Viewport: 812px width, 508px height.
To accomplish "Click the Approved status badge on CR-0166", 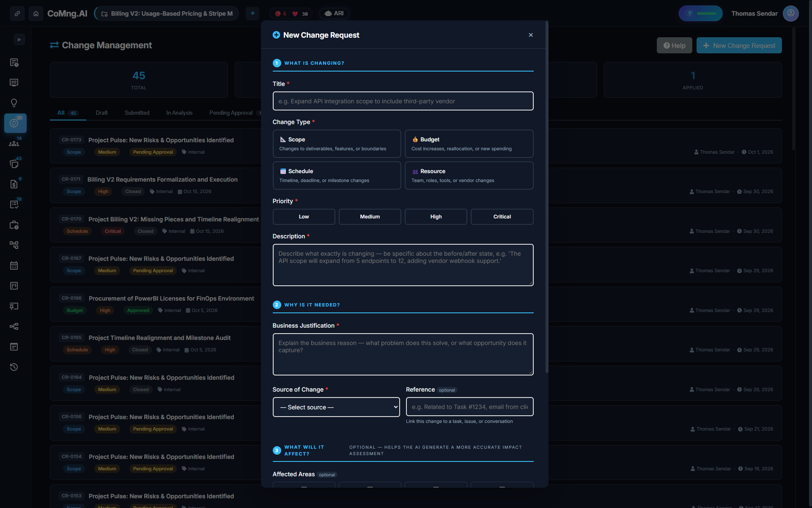I will point(138,310).
